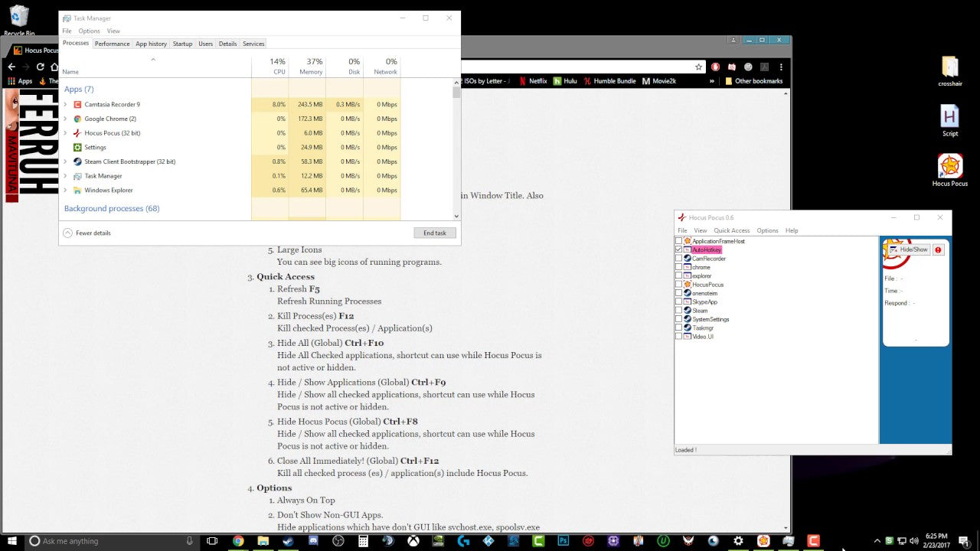The height and width of the screenshot is (551, 980).
Task: Open the Chrome three-dot menu
Action: point(781,67)
